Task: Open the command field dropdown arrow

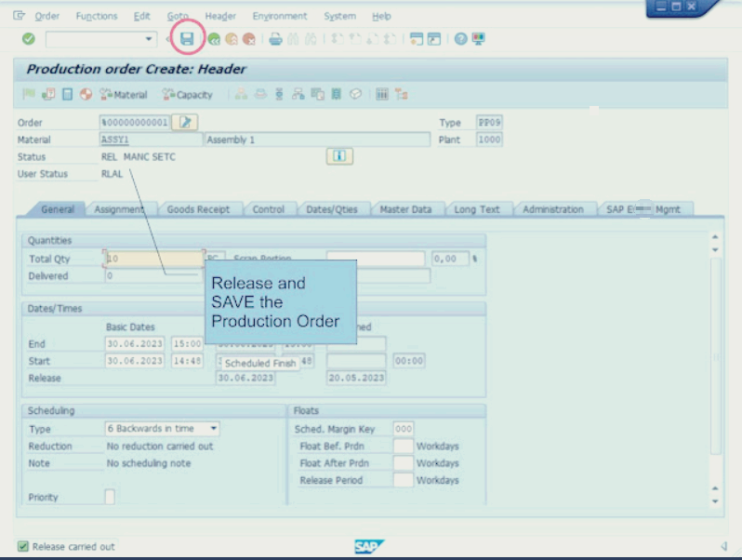Action: tap(149, 39)
